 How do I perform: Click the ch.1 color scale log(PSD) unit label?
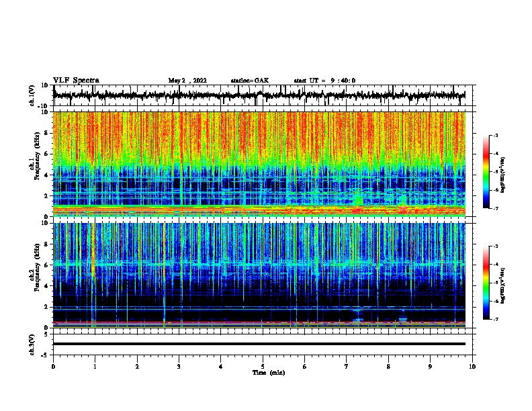point(502,175)
